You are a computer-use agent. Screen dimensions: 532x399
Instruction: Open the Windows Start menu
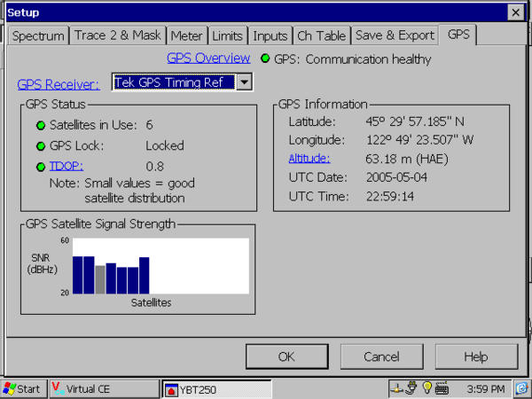(x=22, y=388)
